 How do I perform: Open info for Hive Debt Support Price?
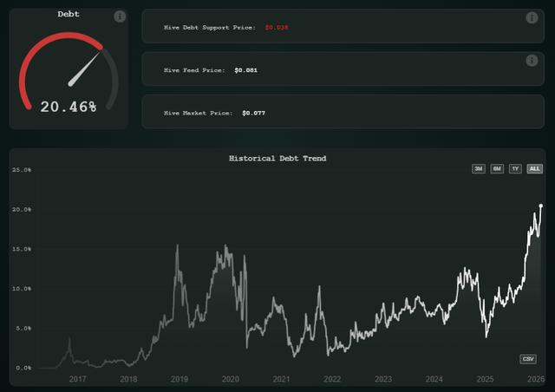tap(532, 18)
